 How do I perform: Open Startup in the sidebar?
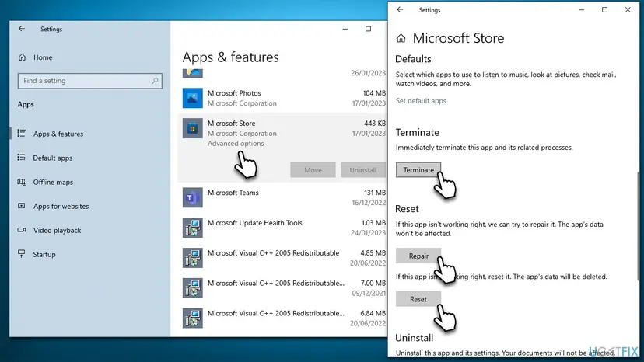(x=44, y=255)
